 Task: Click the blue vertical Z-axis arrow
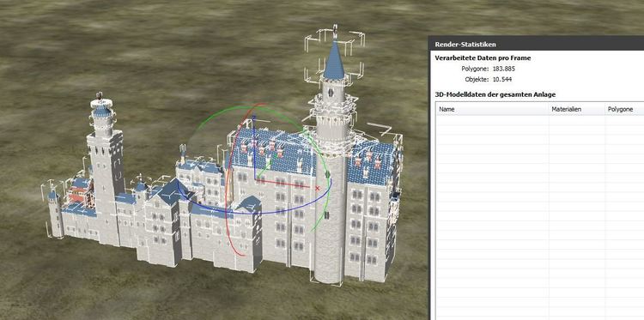tap(255, 148)
